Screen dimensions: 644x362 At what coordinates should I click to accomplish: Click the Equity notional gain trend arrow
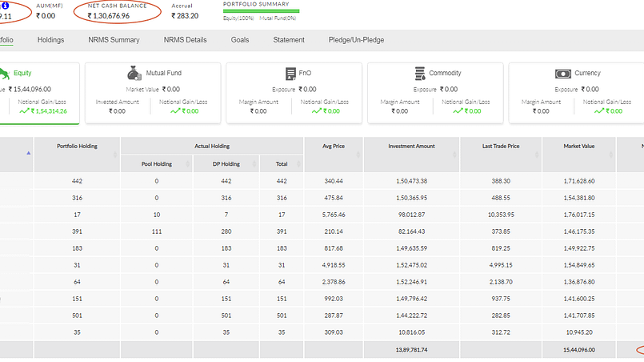click(24, 111)
